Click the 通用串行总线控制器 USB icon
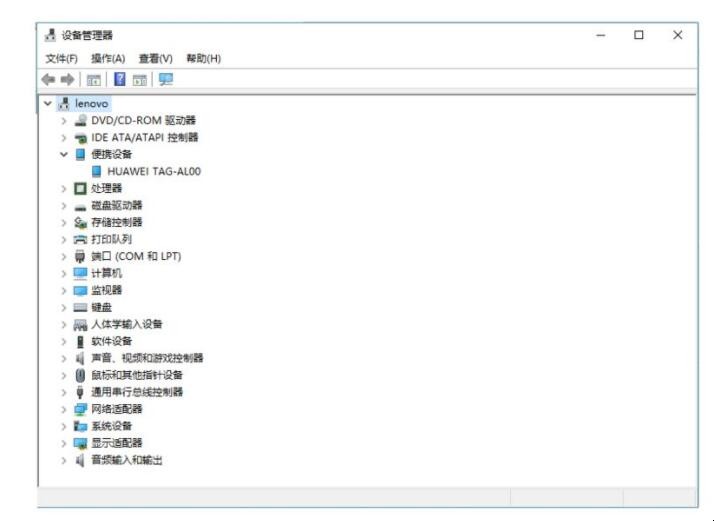Screen dimensions: 714x521 [80, 392]
